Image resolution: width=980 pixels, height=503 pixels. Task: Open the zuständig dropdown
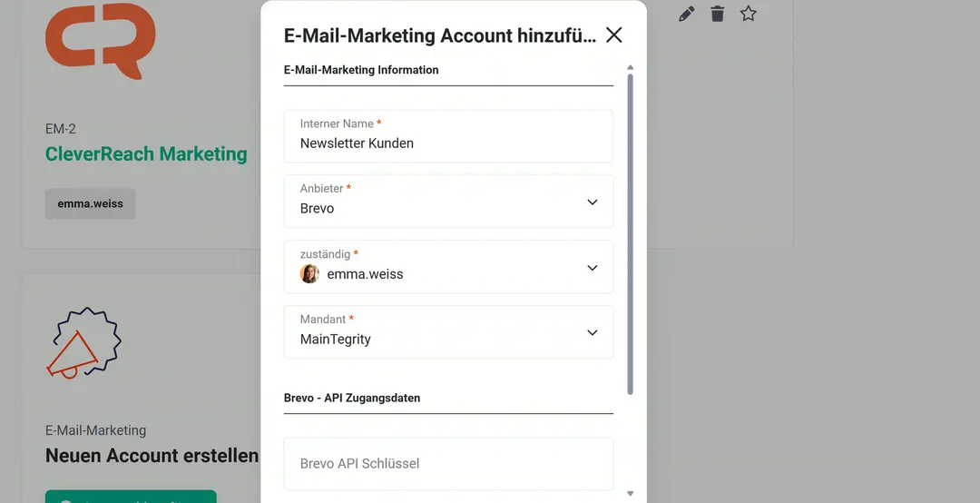(x=448, y=267)
